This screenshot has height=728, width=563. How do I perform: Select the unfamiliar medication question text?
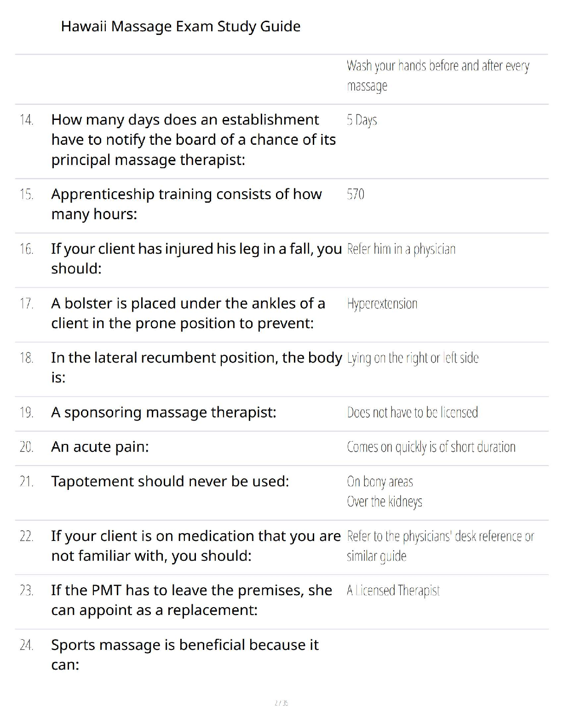click(195, 546)
